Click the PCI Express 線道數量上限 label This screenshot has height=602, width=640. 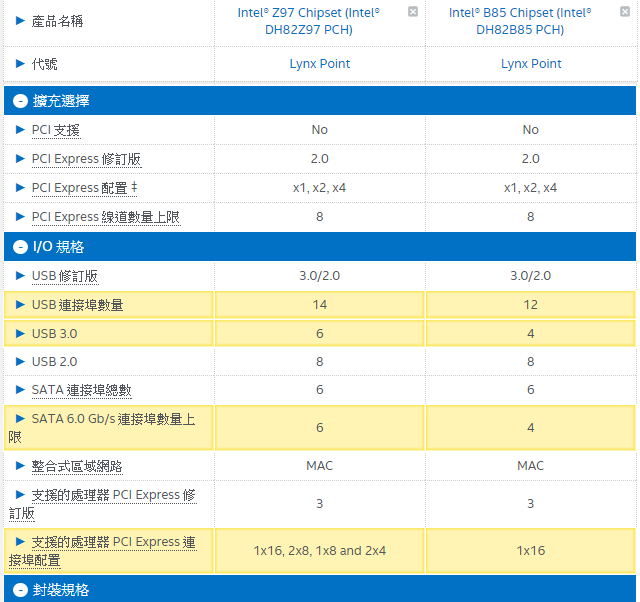tap(106, 217)
